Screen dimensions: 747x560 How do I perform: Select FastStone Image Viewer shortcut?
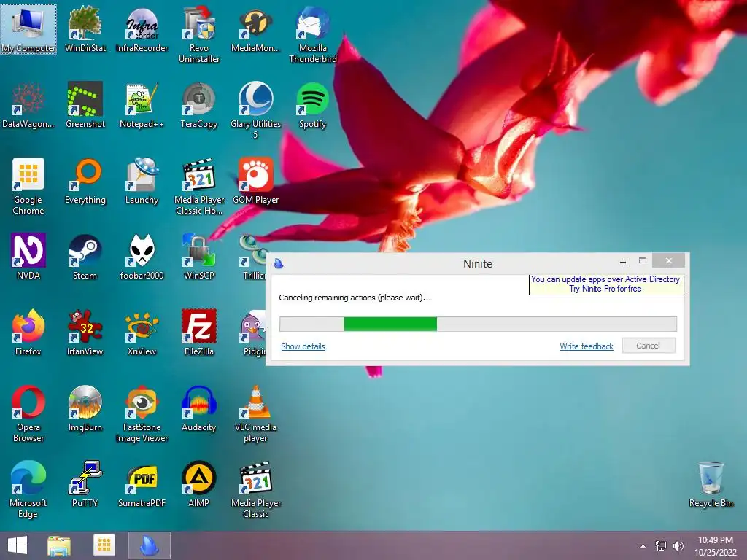point(142,413)
